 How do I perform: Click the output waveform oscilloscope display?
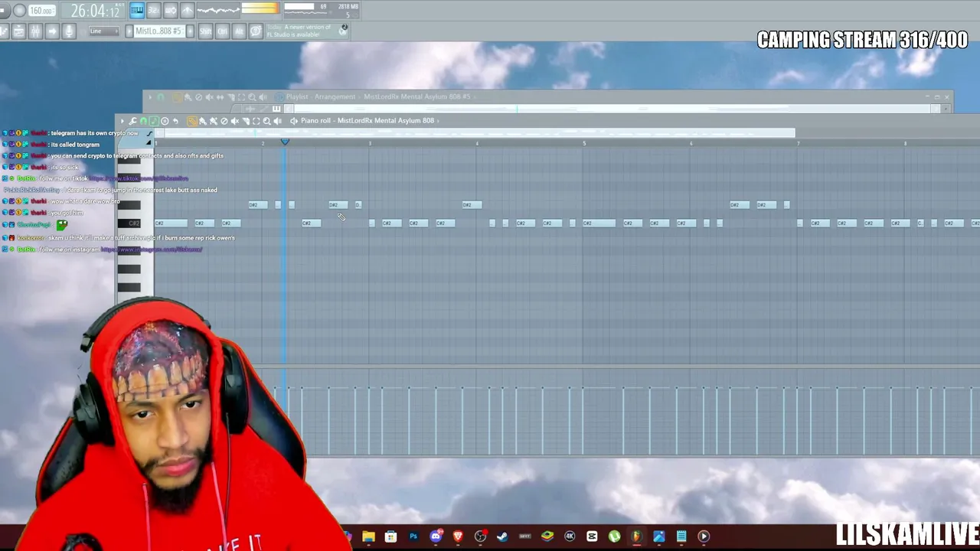218,10
